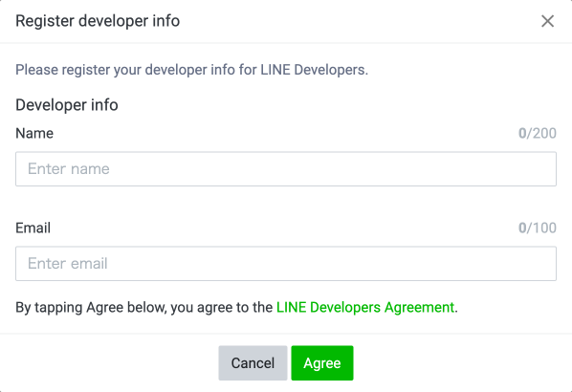Select the Name field label
Screen dimensions: 572x392
click(34, 134)
